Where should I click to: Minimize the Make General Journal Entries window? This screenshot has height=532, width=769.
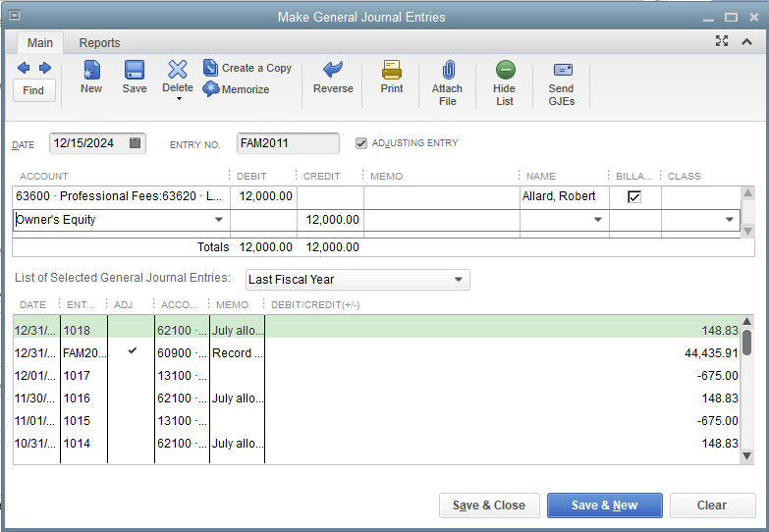point(708,18)
